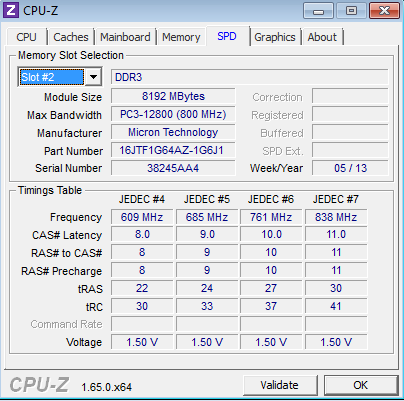Click part number 16JTF1G64AZ-1G6J1

point(173,150)
